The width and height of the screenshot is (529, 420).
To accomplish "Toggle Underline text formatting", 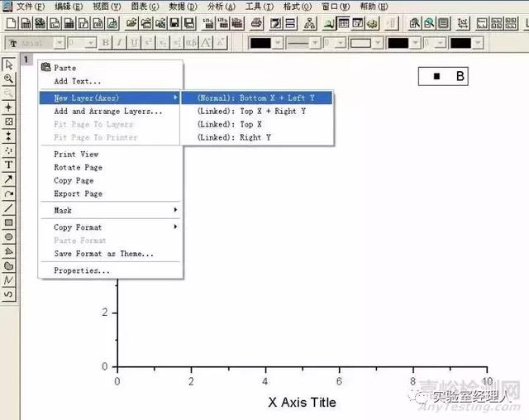I will [134, 43].
